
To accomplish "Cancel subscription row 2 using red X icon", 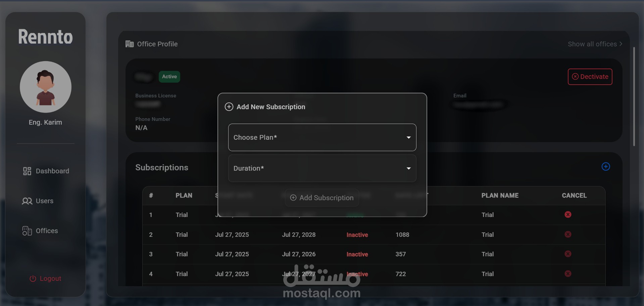I will [568, 234].
